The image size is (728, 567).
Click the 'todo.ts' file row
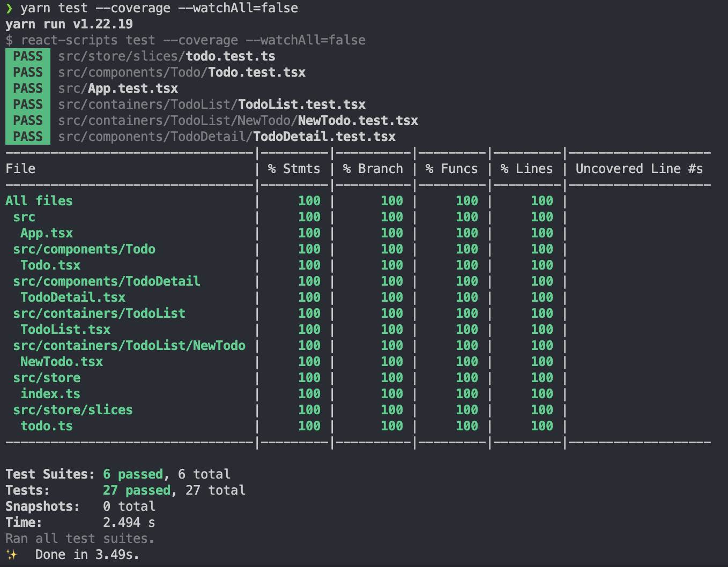47,426
